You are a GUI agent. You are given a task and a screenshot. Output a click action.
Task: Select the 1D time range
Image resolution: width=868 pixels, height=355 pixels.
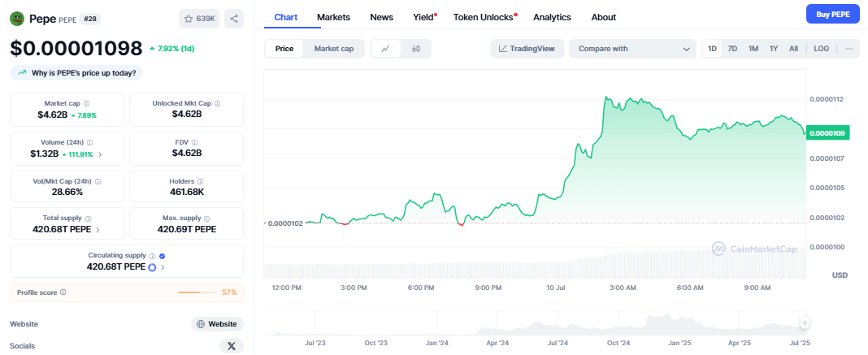click(x=713, y=49)
